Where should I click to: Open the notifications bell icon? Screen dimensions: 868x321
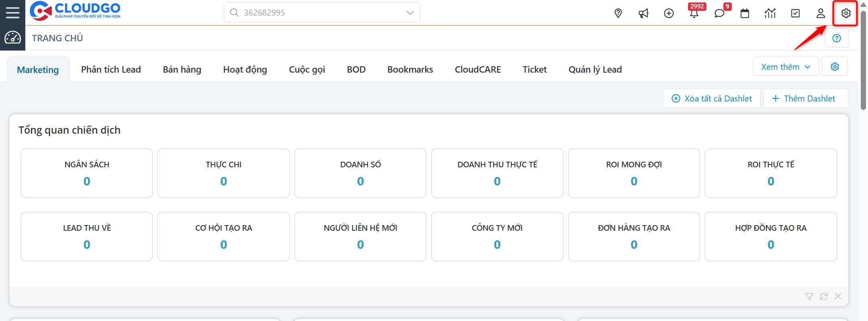click(x=694, y=13)
